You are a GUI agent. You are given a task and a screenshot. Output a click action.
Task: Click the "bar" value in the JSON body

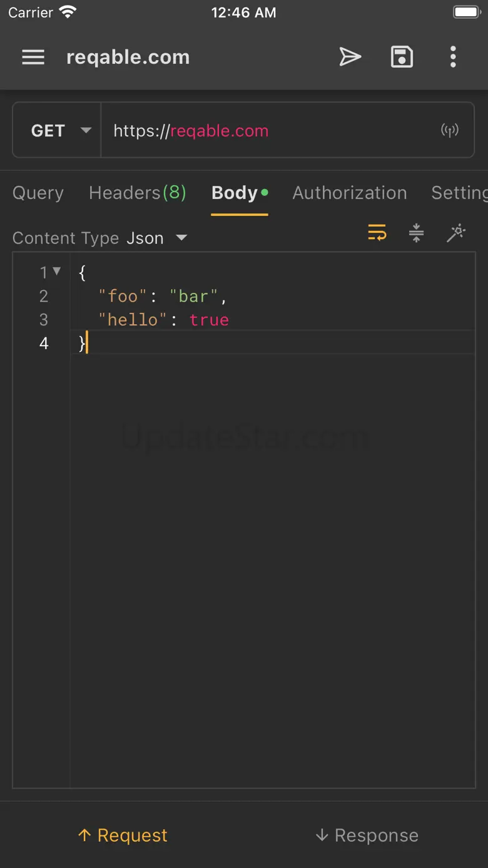coord(193,296)
